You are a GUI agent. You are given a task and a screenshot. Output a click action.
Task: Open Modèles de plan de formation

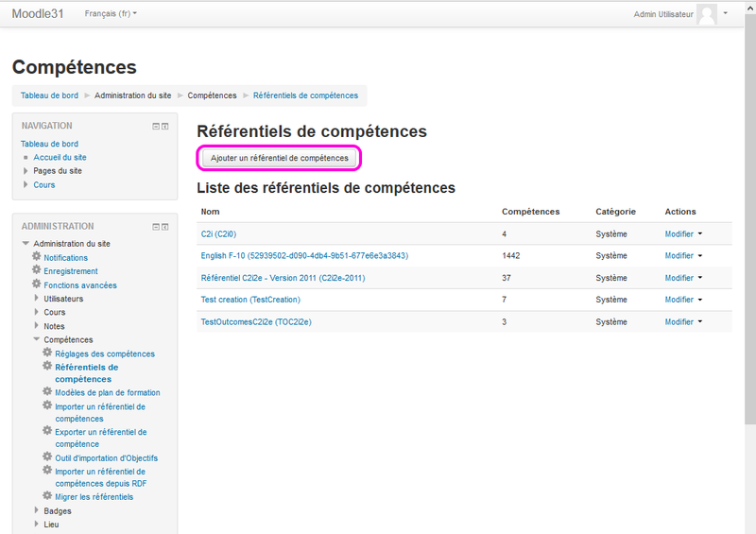click(x=107, y=392)
